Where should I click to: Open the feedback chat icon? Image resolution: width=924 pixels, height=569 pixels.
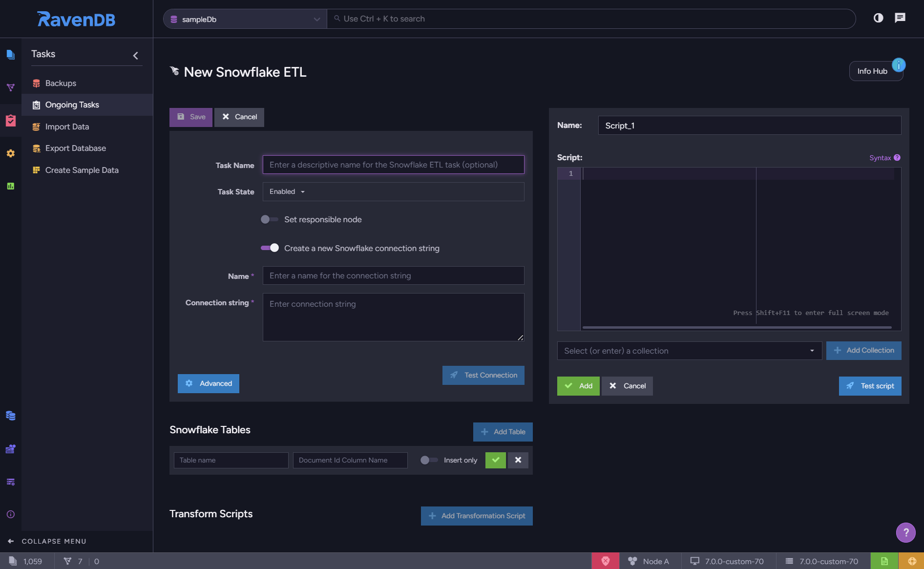click(900, 18)
